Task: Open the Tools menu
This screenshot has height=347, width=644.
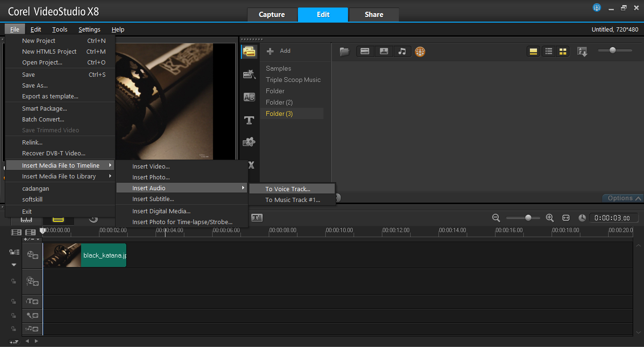Action: [60, 29]
